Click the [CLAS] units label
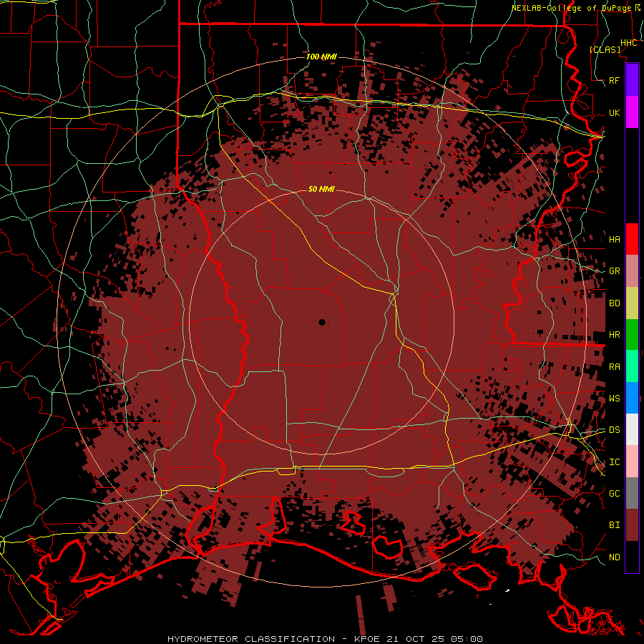644x644 pixels. (605, 49)
